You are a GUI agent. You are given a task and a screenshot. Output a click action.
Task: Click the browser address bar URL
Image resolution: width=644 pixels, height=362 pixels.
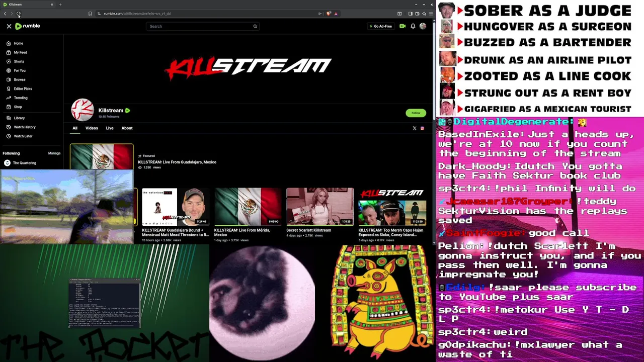[x=137, y=14]
